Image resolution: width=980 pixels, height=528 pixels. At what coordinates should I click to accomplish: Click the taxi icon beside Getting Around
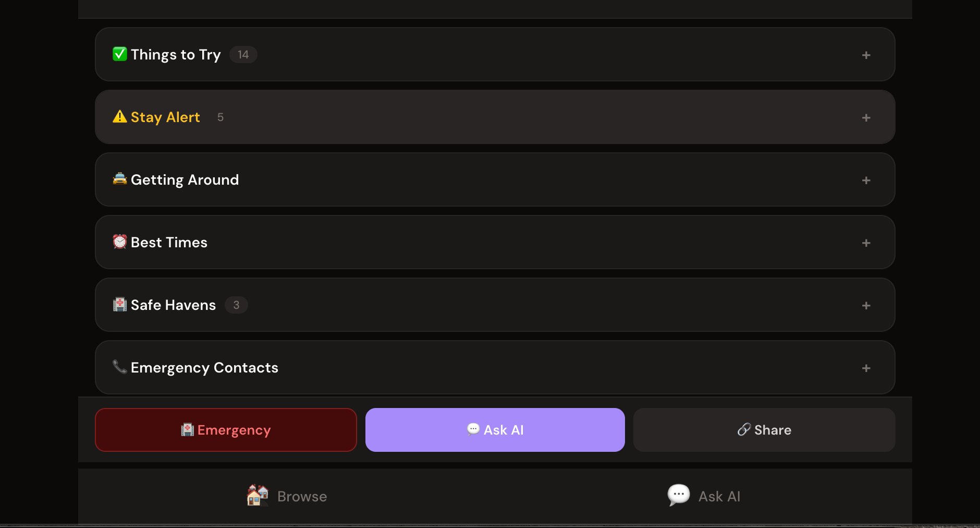[x=120, y=179]
